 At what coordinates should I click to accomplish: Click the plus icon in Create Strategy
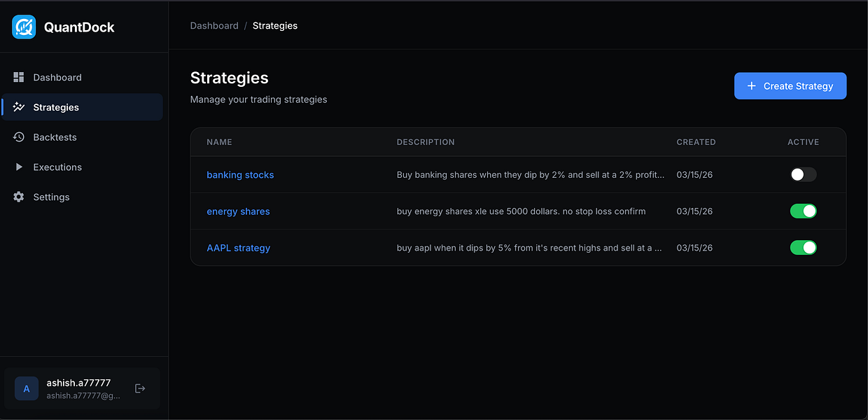click(x=752, y=86)
